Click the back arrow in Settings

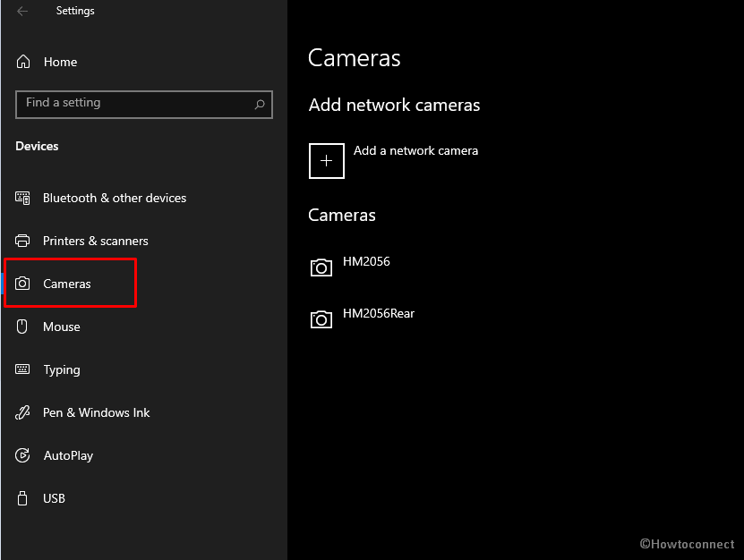pyautogui.click(x=22, y=12)
